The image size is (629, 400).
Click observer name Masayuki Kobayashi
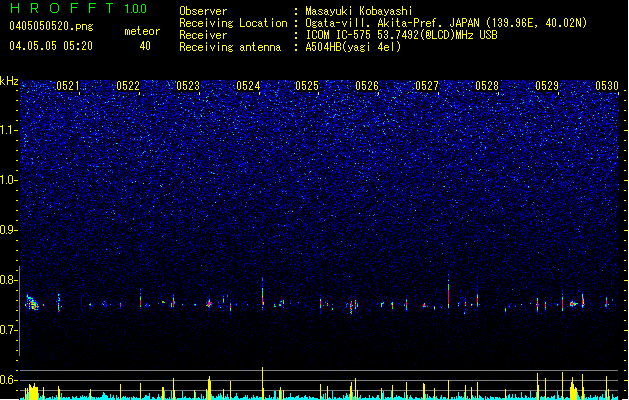tap(359, 11)
